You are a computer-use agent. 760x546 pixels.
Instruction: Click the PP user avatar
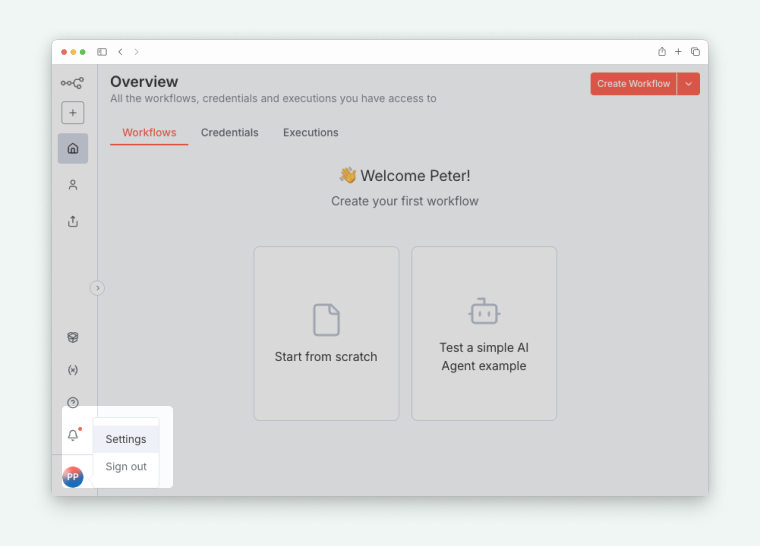(x=73, y=477)
